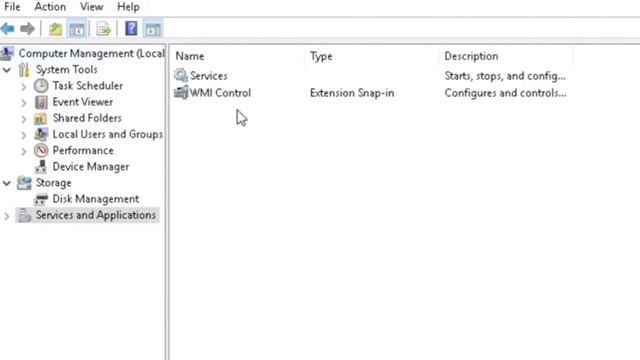Click the Device Manager icon
This screenshot has width=640, height=360.
click(41, 167)
